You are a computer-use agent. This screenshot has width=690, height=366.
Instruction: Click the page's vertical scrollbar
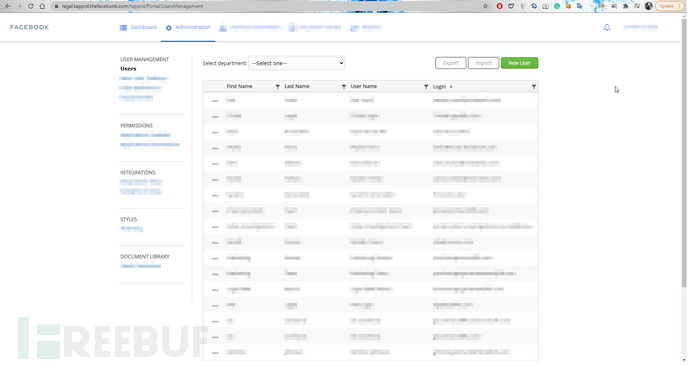pos(684,150)
